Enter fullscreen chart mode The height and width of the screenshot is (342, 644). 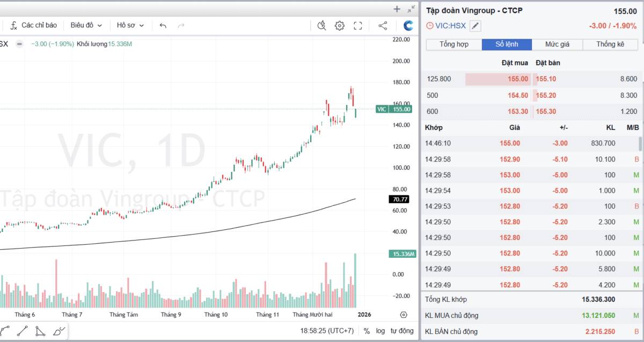coord(358,25)
